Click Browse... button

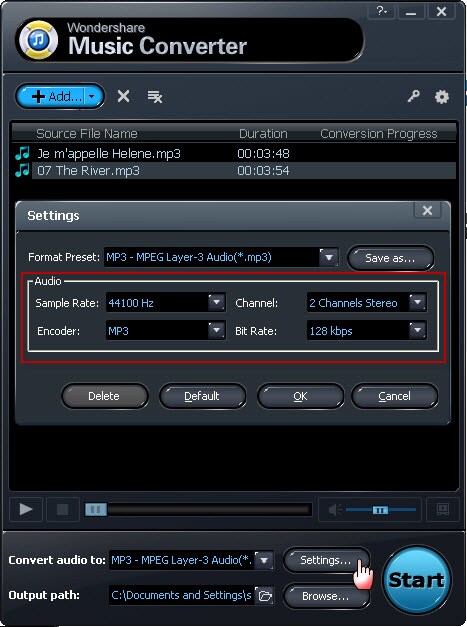click(326, 596)
